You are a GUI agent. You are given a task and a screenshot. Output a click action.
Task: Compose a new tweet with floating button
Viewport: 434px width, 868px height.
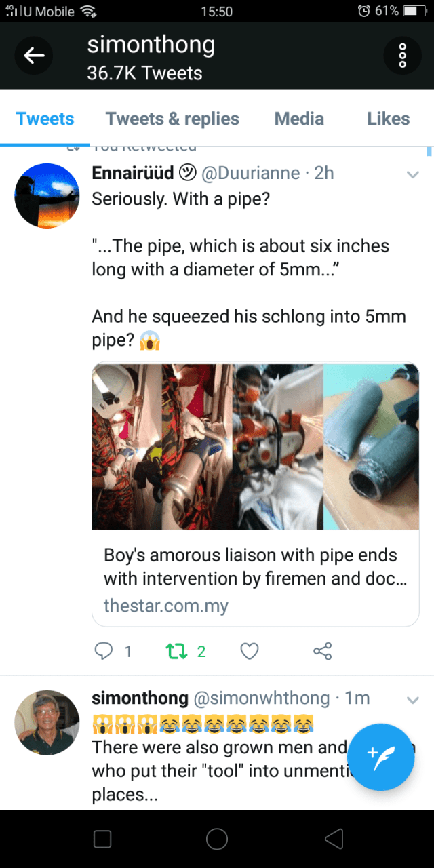380,757
